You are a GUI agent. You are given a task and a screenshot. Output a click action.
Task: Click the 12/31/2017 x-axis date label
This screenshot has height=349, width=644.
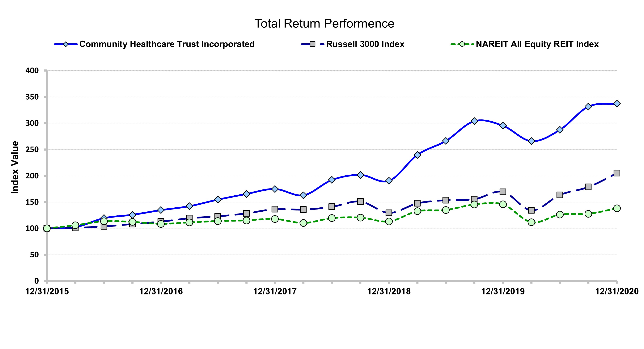(x=275, y=292)
